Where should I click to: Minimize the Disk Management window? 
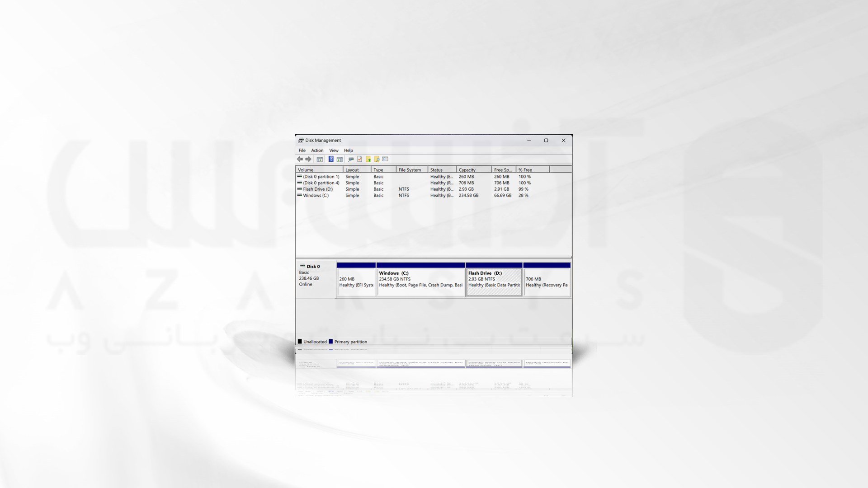point(529,141)
